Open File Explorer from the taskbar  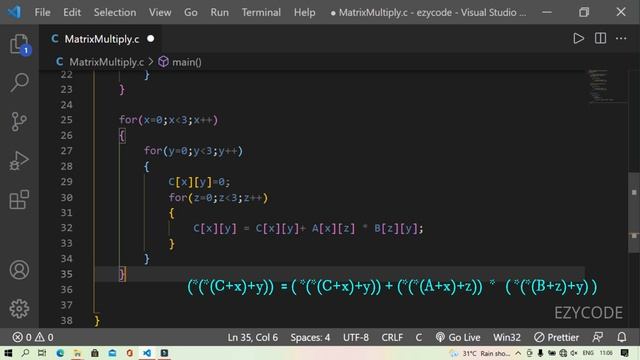[x=77, y=353]
